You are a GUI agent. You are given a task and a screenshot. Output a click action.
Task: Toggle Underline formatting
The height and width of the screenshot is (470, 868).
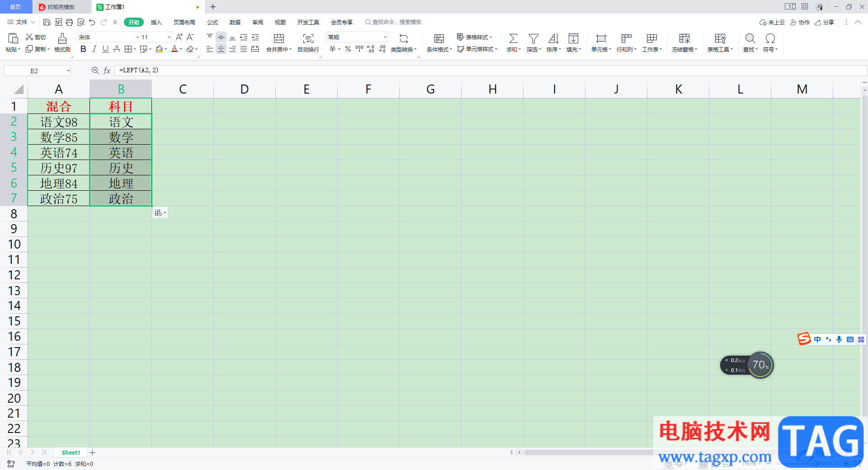[x=105, y=49]
